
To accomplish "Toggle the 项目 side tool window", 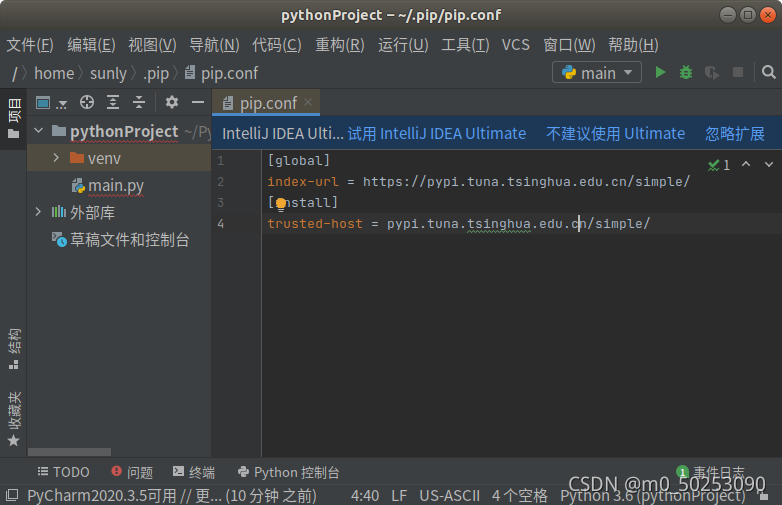I will [x=13, y=119].
